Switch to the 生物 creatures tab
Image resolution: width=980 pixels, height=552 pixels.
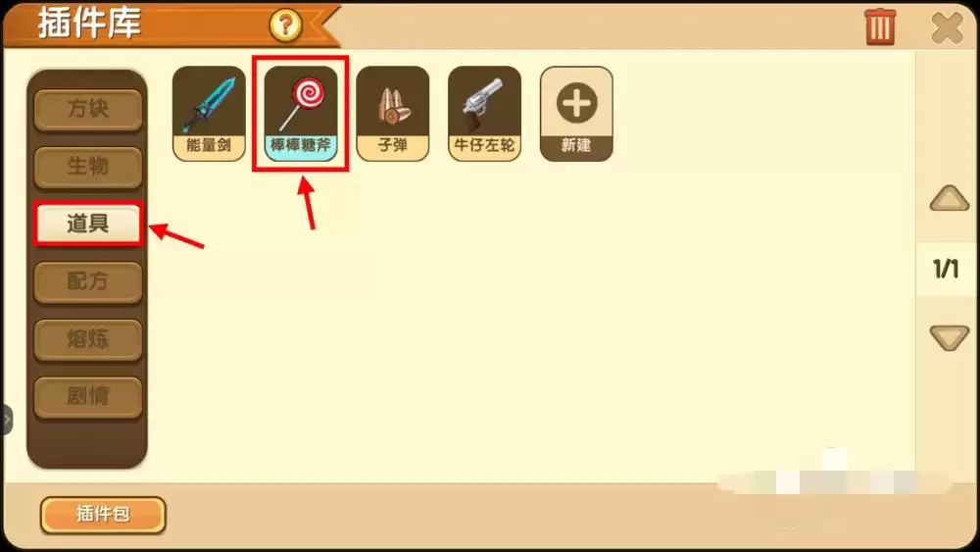[x=88, y=167]
